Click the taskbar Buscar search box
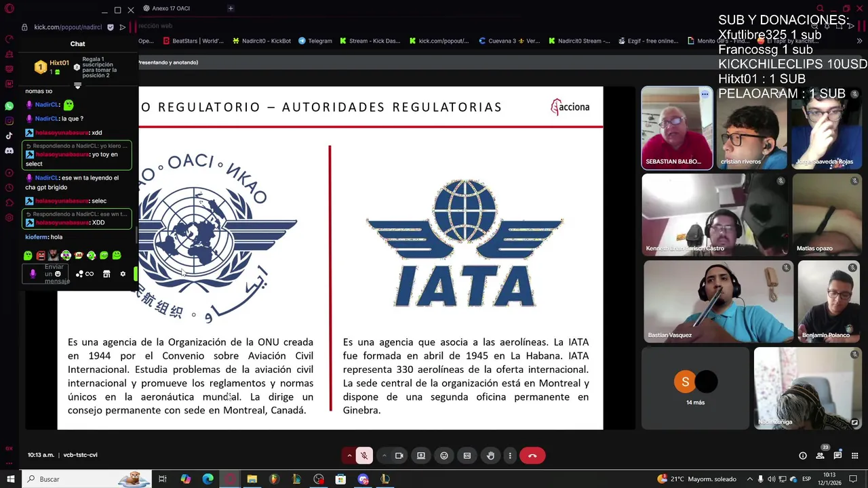 pos(87,479)
